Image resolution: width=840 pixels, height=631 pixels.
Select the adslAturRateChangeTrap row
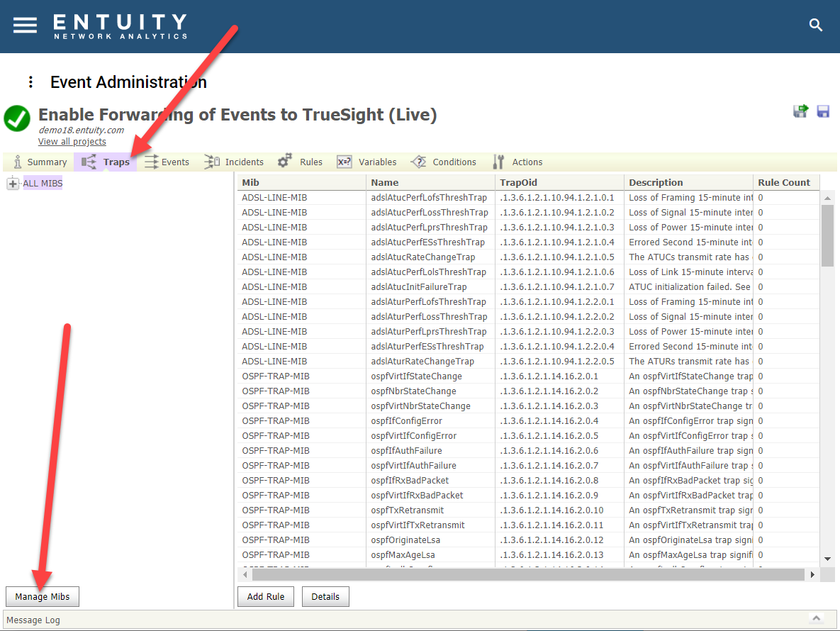click(x=528, y=362)
